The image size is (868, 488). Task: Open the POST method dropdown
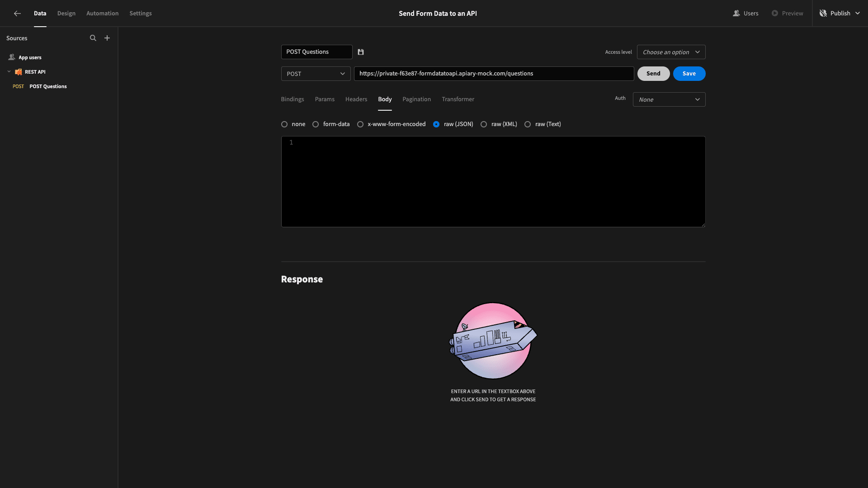point(316,74)
